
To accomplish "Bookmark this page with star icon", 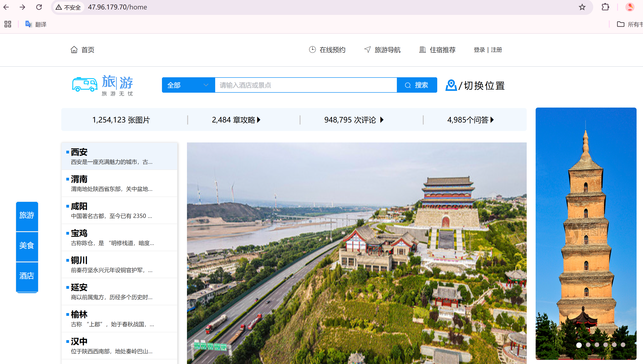I will click(582, 7).
